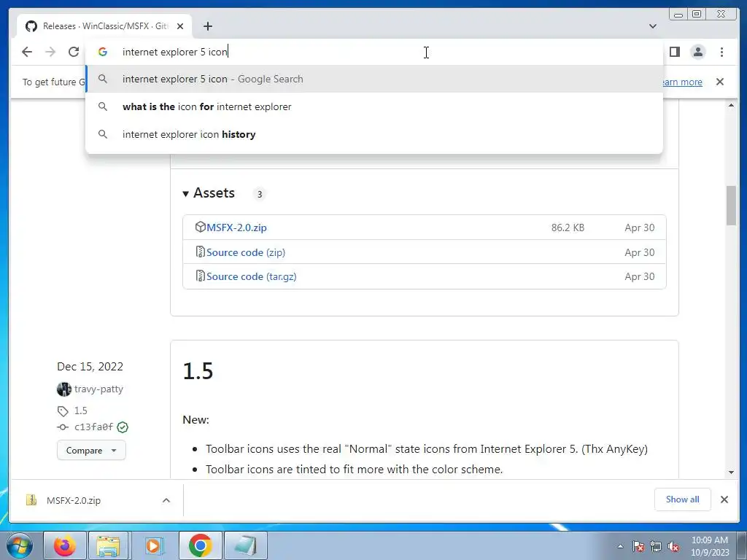Open the notepad-like app in the taskbar
This screenshot has height=560, width=747.
[x=245, y=545]
